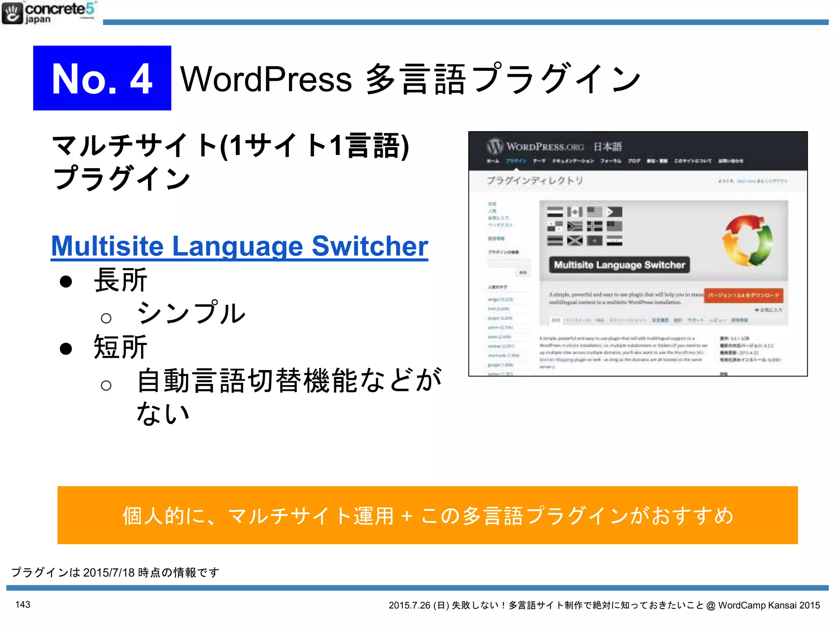Image resolution: width=840 pixels, height=630 pixels.
Task: Click the recycling arrows plugin icon
Action: pos(747,241)
